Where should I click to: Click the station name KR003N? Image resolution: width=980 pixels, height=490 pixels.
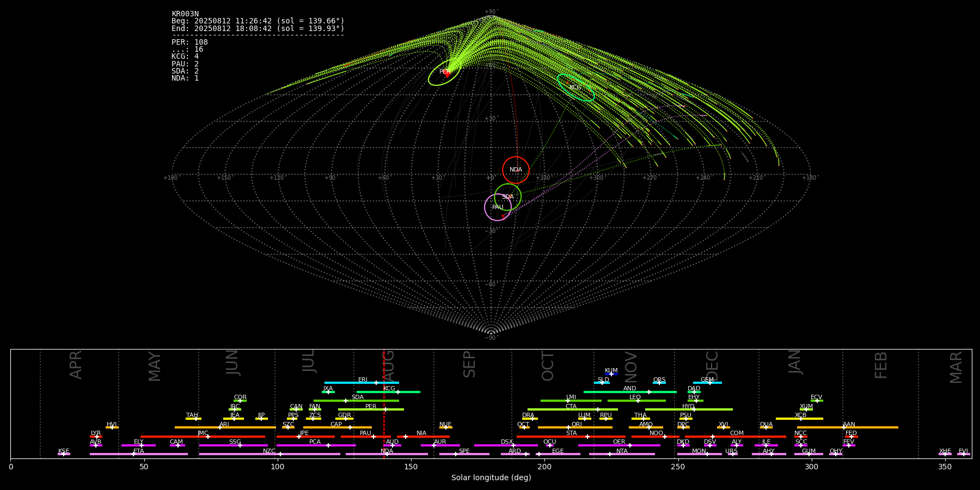tap(185, 14)
